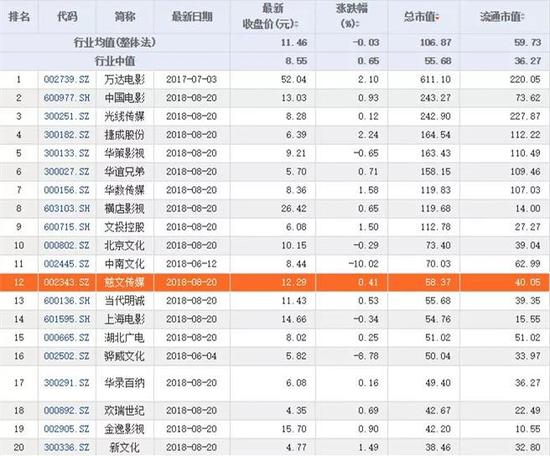Select the name cell 北京文化
The image size is (550, 456).
(125, 246)
